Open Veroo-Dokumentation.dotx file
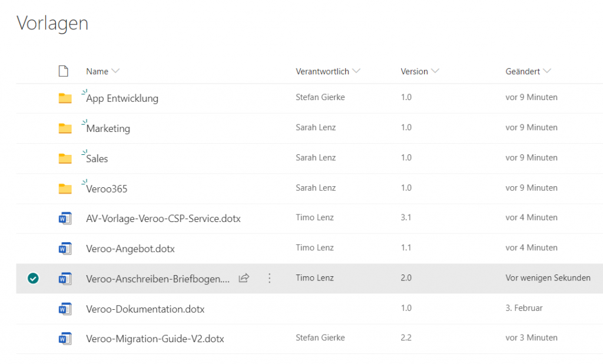 (x=145, y=309)
